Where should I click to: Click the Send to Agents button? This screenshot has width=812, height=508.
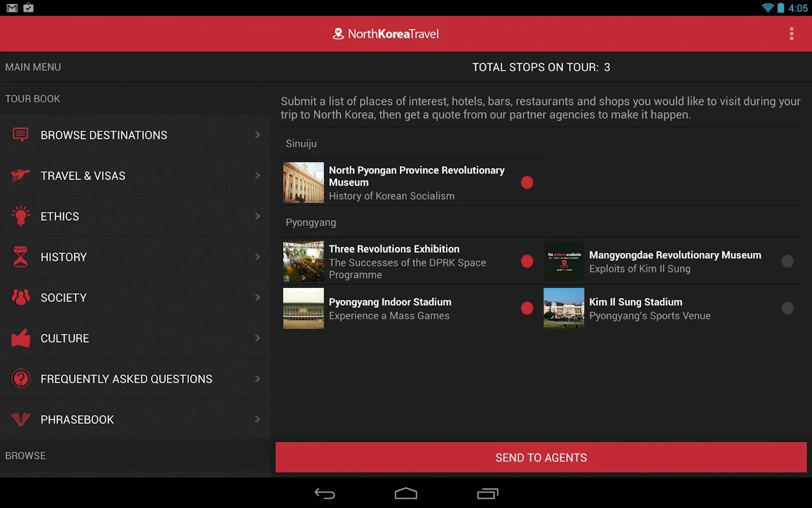(541, 457)
